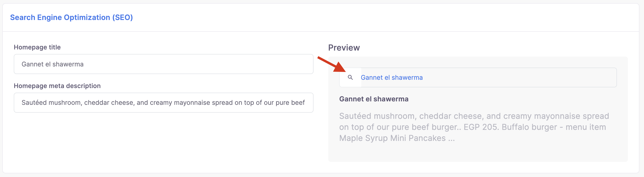The width and height of the screenshot is (644, 177).
Task: Focus the Homepage title input field
Action: 163,64
